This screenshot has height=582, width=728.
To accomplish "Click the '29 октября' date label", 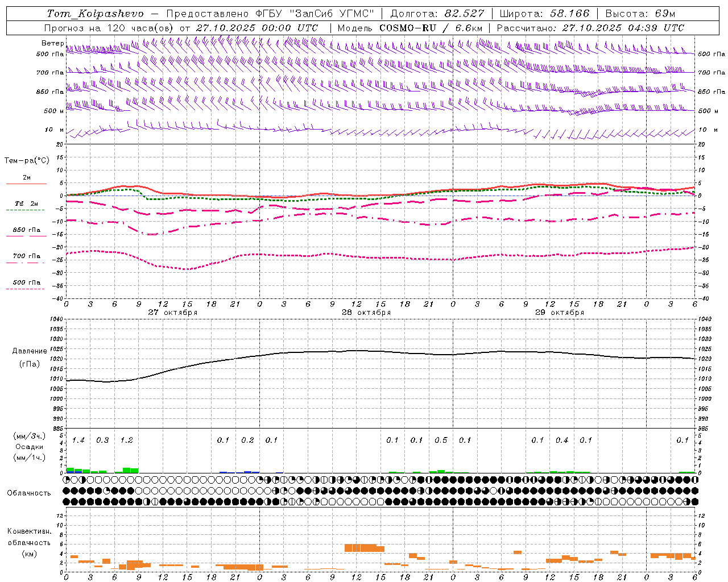I will 559,313.
